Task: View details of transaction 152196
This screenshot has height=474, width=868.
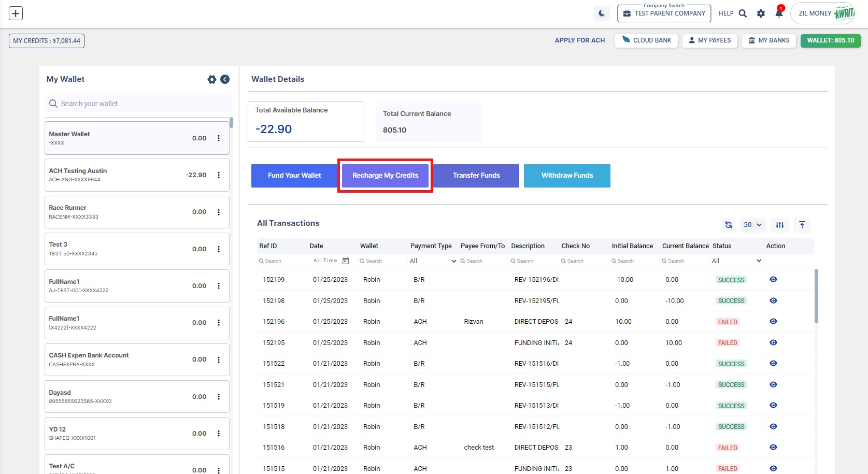Action: coord(773,322)
